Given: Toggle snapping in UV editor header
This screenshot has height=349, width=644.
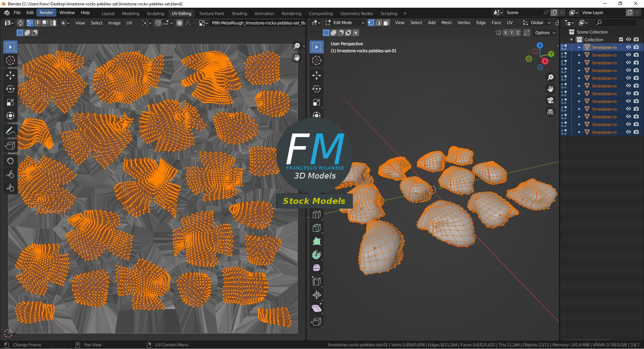Looking at the screenshot, I should 158,23.
